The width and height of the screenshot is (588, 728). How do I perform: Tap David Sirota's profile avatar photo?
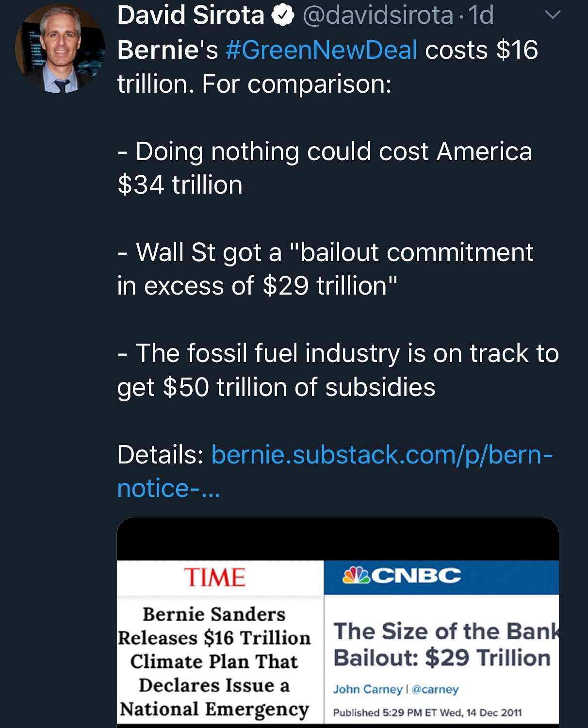coord(60,49)
